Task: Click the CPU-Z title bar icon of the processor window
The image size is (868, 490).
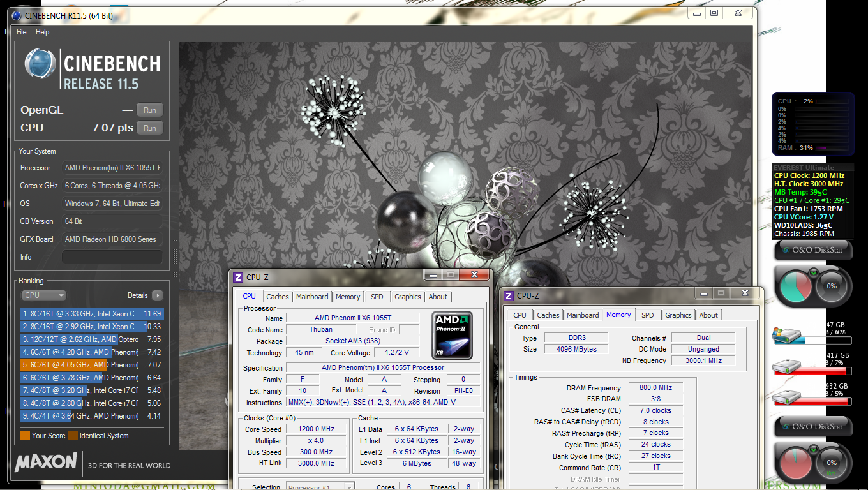Action: [x=238, y=278]
